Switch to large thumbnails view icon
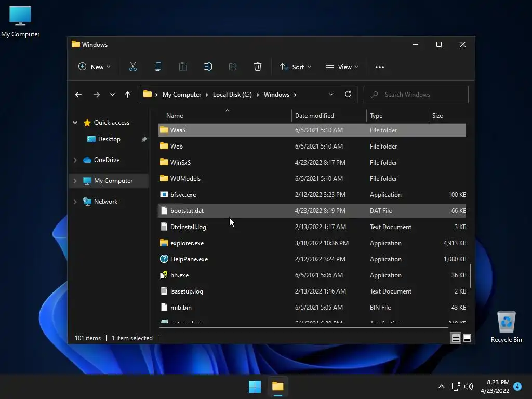Screen dimensions: 532x399 click(467, 338)
